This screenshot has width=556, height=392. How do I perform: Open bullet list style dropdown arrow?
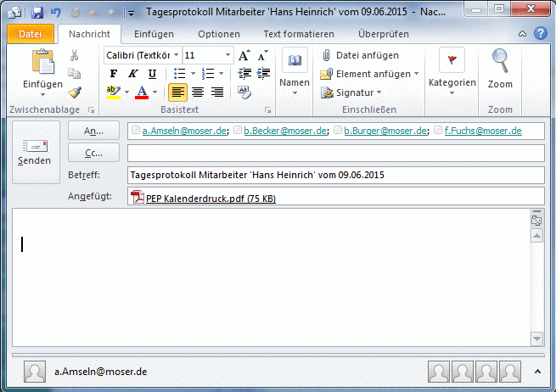tap(193, 74)
